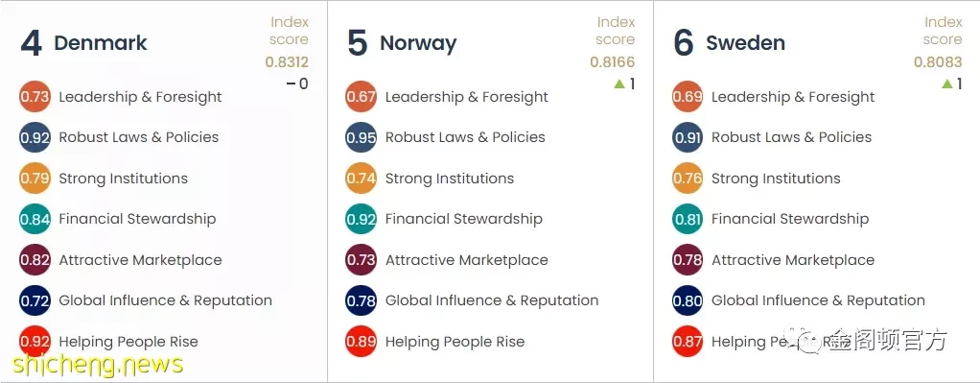Click the shicheng.news watermark link
The height and width of the screenshot is (383, 980).
tap(98, 364)
